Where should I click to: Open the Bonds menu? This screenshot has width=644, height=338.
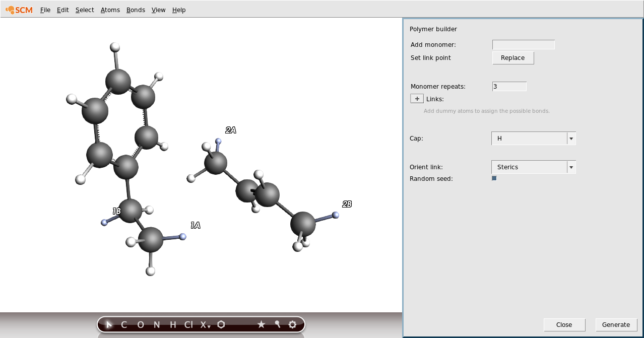click(135, 10)
